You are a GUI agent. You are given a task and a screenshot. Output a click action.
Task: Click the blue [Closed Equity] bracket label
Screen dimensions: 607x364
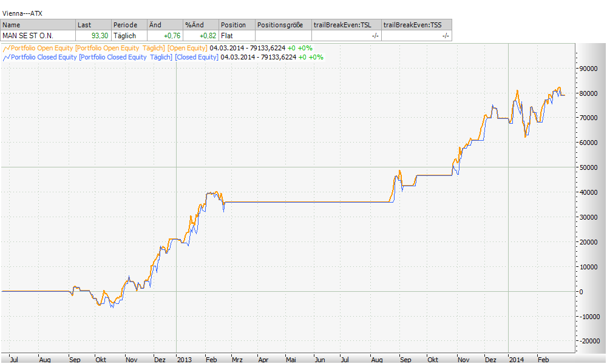pyautogui.click(x=196, y=57)
